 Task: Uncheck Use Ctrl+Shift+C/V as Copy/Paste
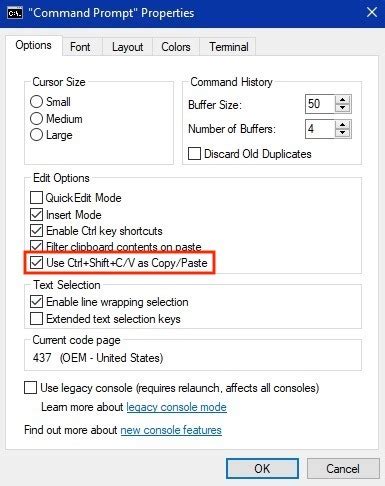pyautogui.click(x=36, y=263)
